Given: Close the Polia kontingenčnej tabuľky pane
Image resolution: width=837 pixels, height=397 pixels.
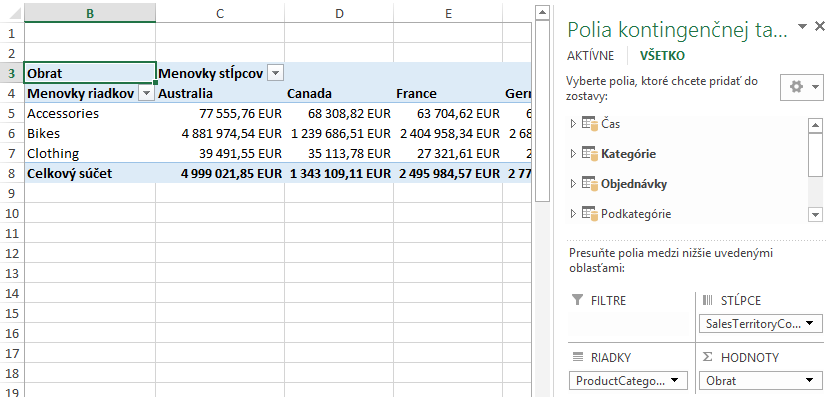Looking at the screenshot, I should coord(820,26).
